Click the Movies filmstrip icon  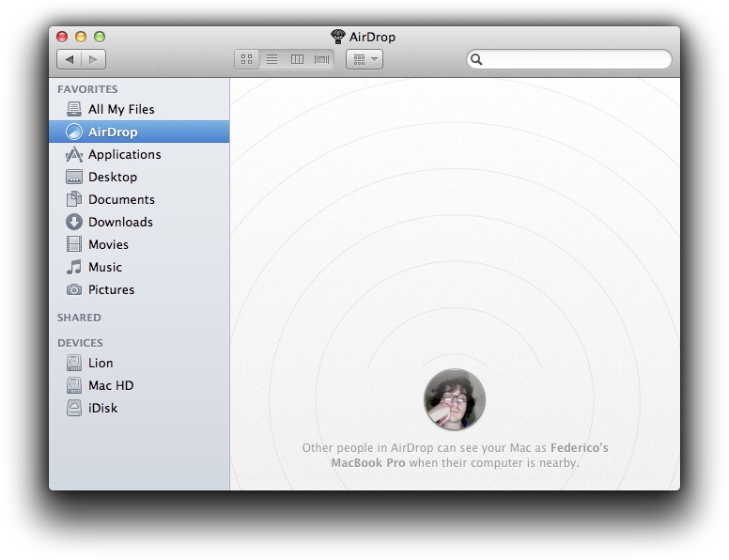74,244
